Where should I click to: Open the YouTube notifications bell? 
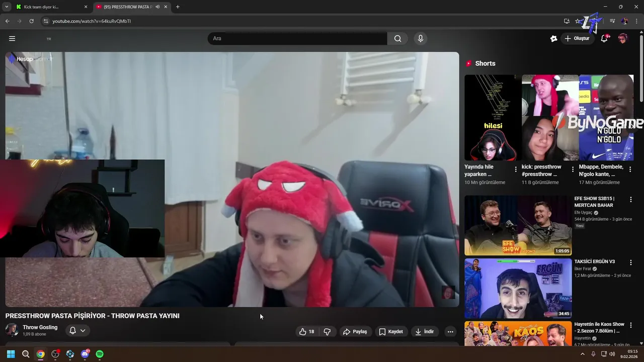click(604, 39)
